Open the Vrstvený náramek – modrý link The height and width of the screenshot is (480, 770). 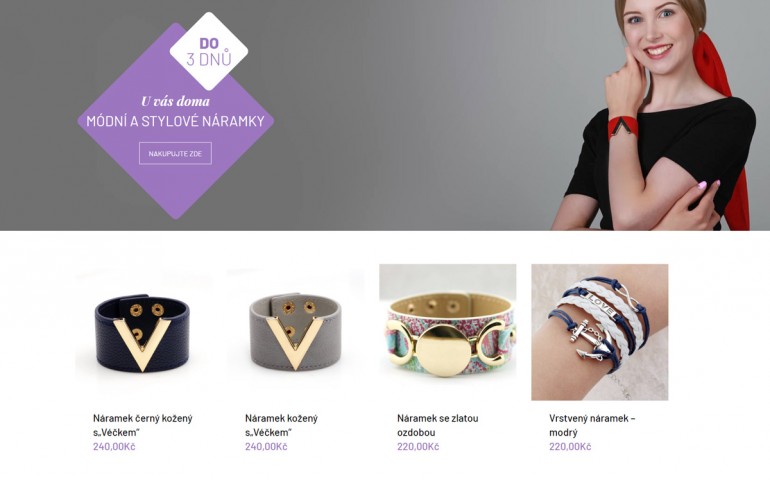click(592, 425)
